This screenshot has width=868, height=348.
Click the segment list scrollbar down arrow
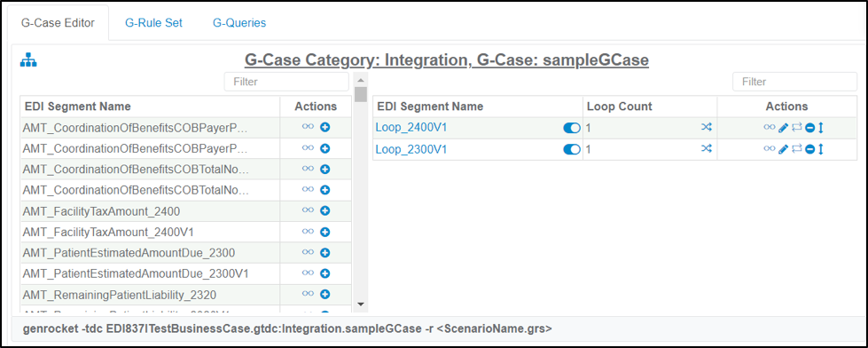tap(360, 304)
